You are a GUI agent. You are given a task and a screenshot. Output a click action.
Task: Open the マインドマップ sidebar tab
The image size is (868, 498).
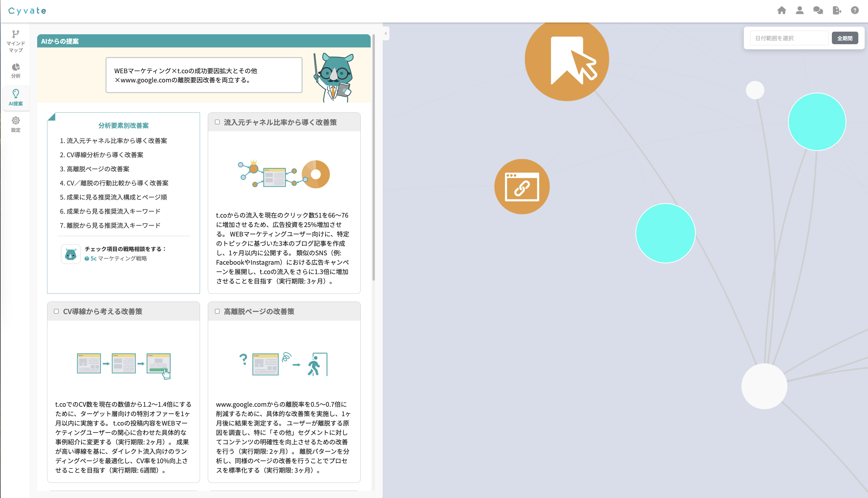16,41
